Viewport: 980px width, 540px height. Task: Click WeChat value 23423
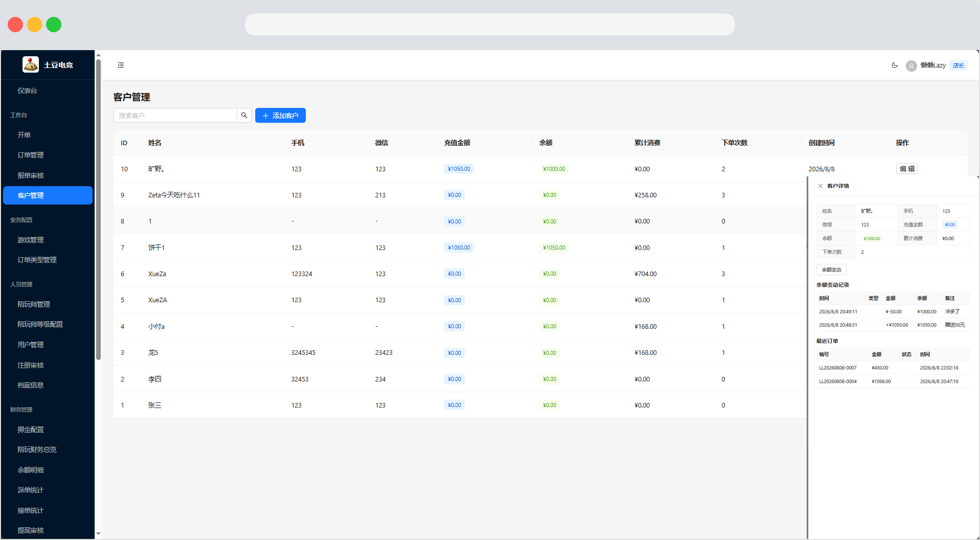(x=384, y=352)
